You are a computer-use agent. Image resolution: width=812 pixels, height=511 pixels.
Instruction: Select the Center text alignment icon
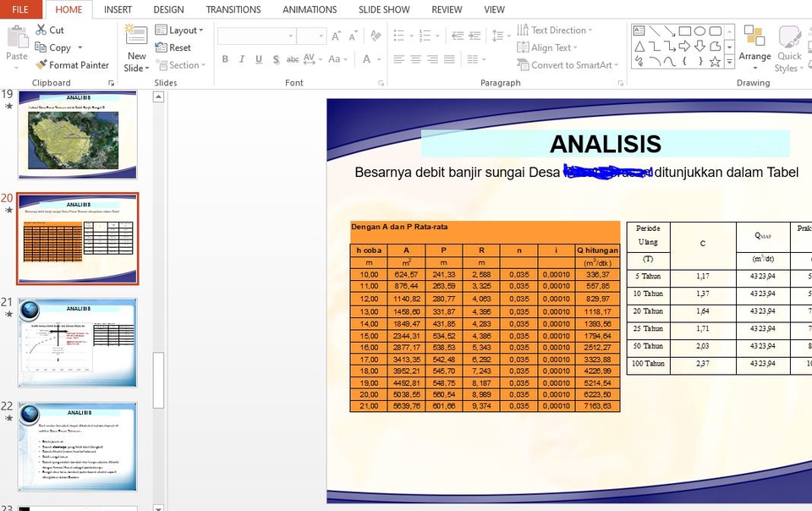414,58
